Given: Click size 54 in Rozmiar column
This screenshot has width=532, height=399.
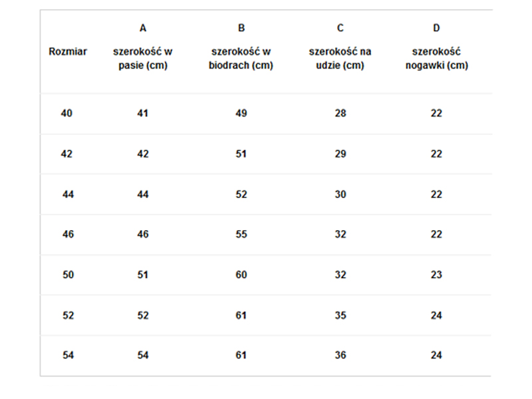Looking at the screenshot, I should click(68, 356).
